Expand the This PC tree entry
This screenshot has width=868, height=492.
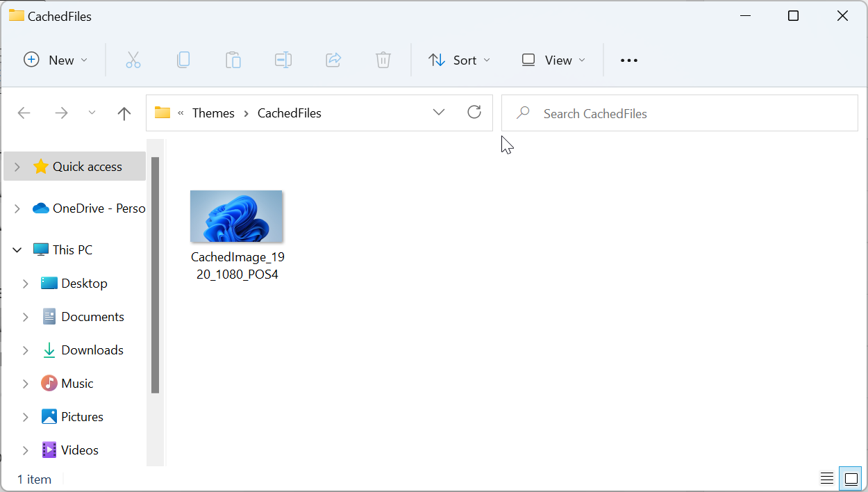tap(17, 249)
